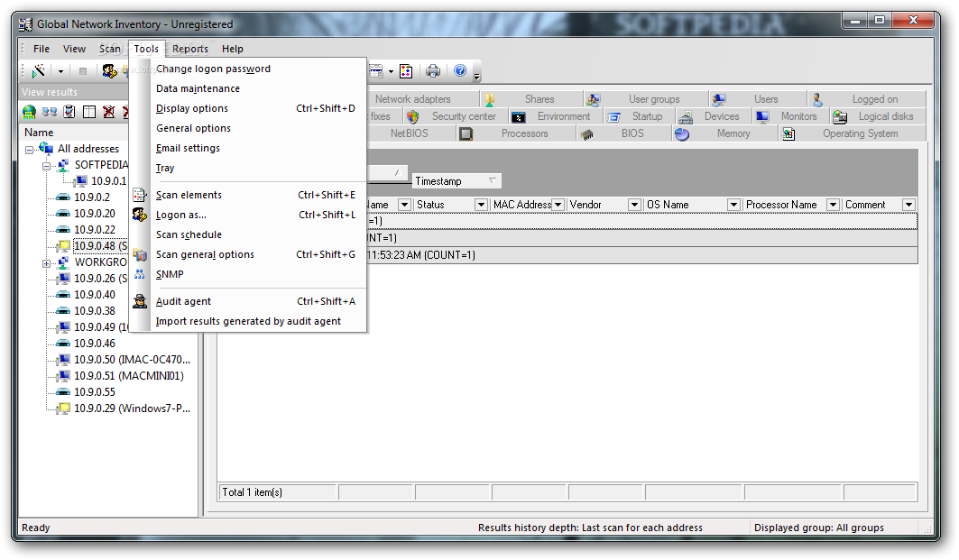959x560 pixels.
Task: Open the Comment column filter dropdown
Action: tap(908, 205)
